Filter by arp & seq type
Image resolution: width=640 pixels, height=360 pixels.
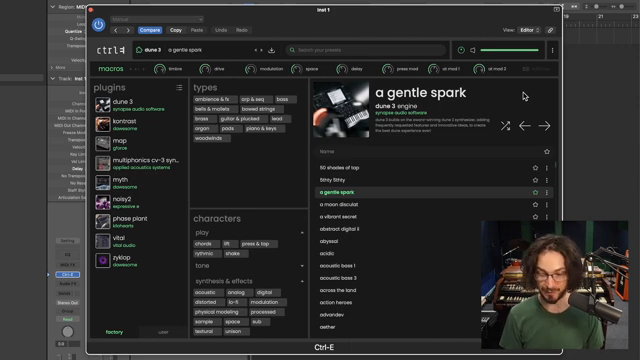[256, 99]
